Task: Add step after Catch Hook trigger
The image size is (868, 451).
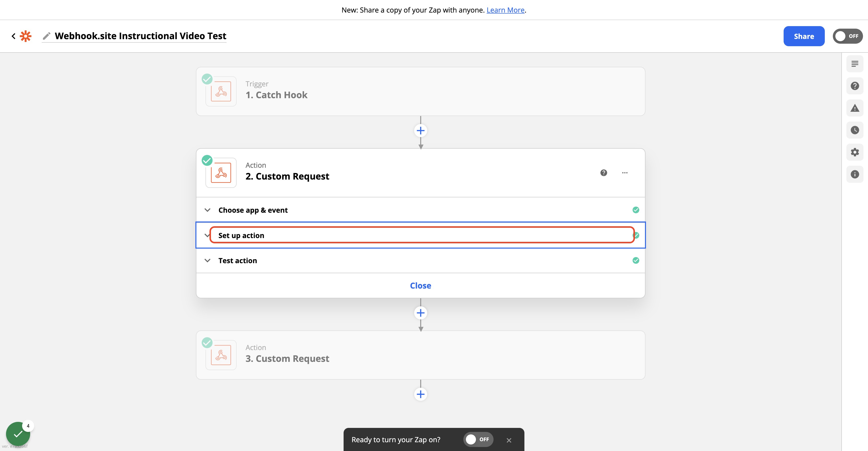Action: pos(420,131)
